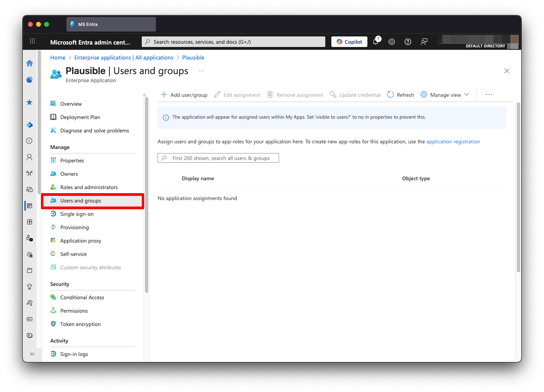544x392 pixels.
Task: Open the Groups icon in the sidebar
Action: coord(29,173)
